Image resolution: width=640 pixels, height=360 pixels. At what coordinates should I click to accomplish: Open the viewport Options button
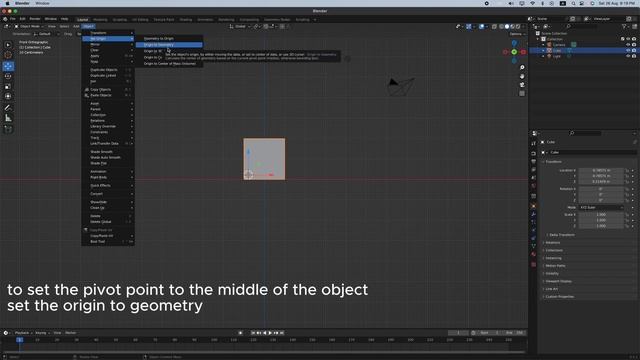pos(517,34)
